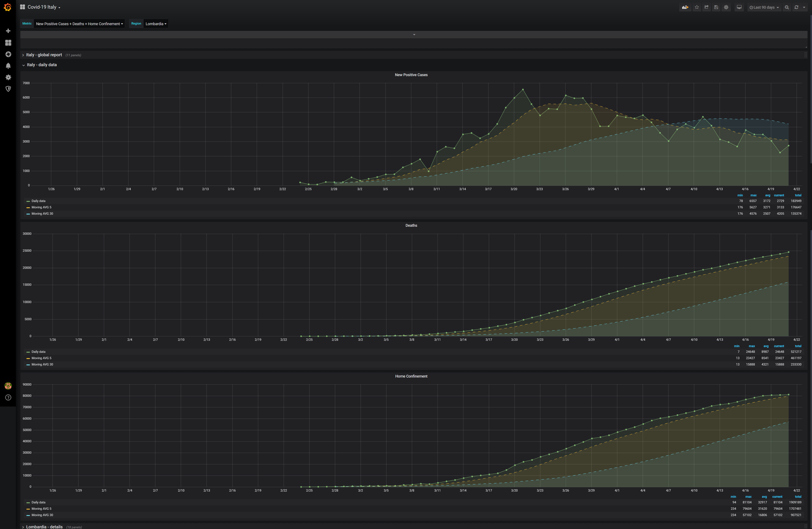
Task: Refresh the dashboard data
Action: [796, 7]
